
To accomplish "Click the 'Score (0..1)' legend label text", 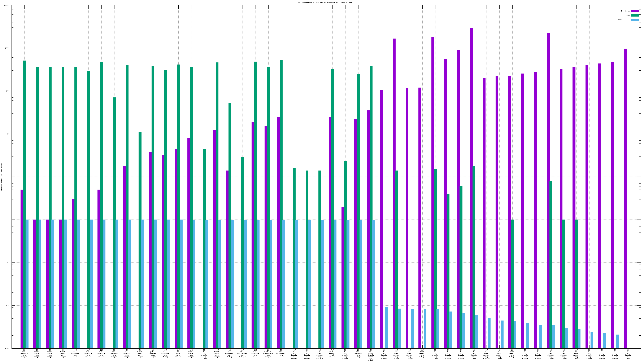I will pos(623,20).
